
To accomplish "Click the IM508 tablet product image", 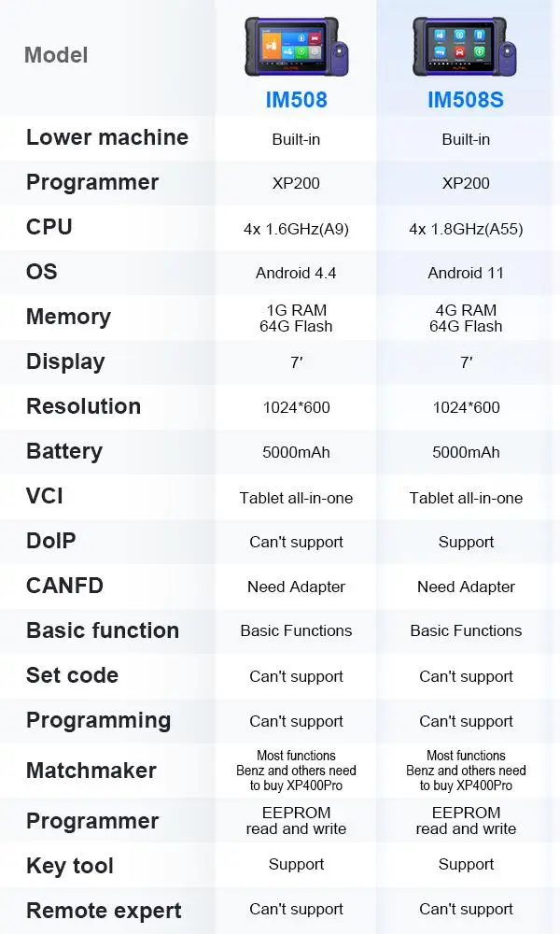I will tap(295, 46).
